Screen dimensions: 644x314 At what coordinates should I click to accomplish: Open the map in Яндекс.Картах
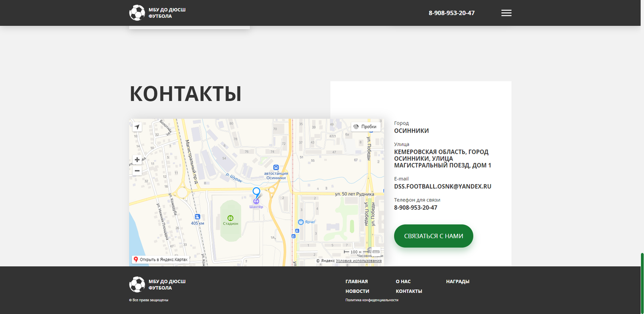point(160,259)
